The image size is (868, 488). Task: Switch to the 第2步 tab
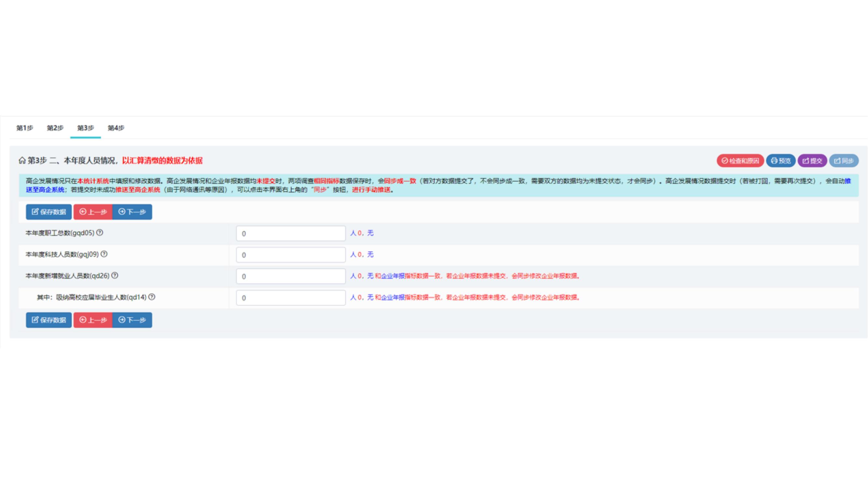coord(55,128)
